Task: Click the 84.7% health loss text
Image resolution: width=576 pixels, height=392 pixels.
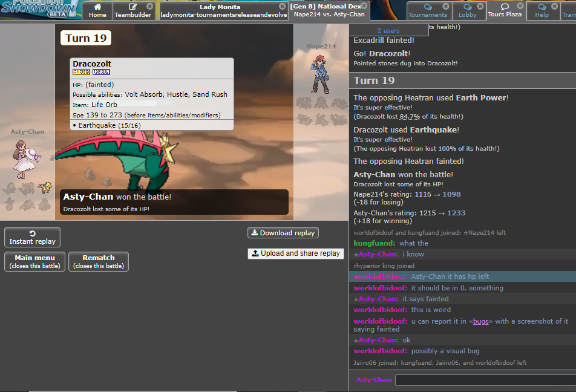Action: coord(410,117)
